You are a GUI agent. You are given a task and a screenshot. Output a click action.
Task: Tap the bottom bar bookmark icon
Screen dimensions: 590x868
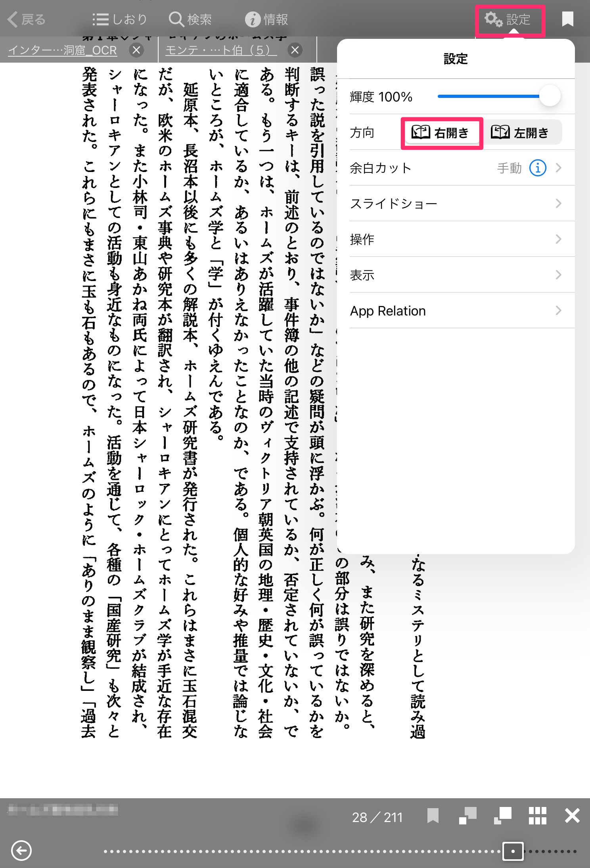point(433,816)
